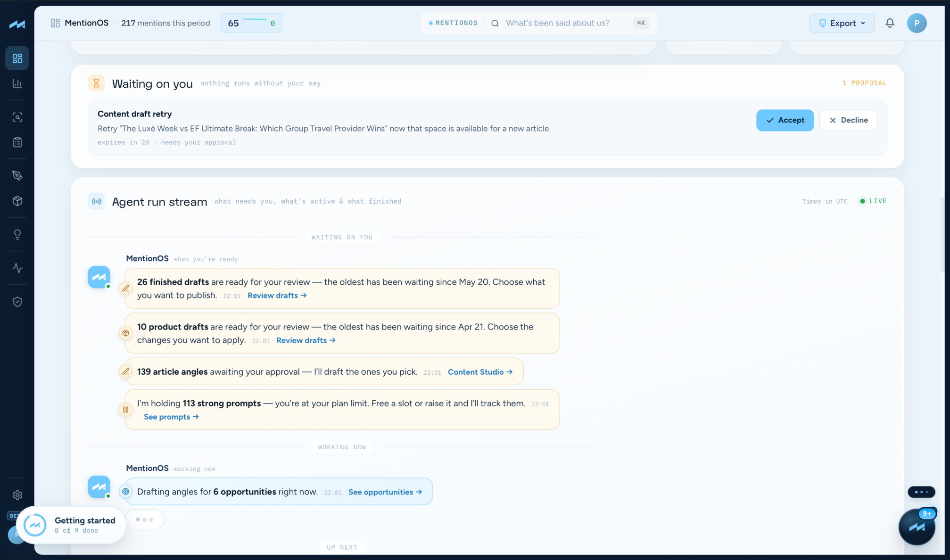Screen dimensions: 950x560
Task: Open the chat launcher with 9+ badge
Action: click(917, 527)
